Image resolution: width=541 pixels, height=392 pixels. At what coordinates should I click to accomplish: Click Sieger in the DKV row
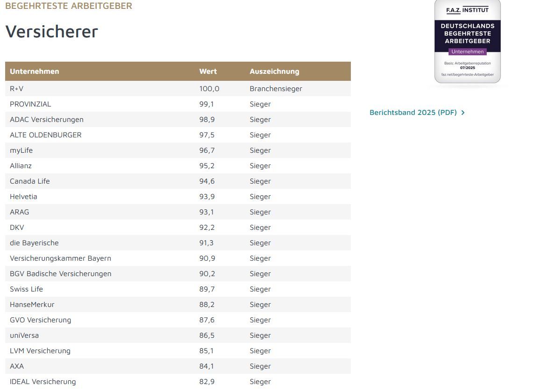pyautogui.click(x=260, y=228)
